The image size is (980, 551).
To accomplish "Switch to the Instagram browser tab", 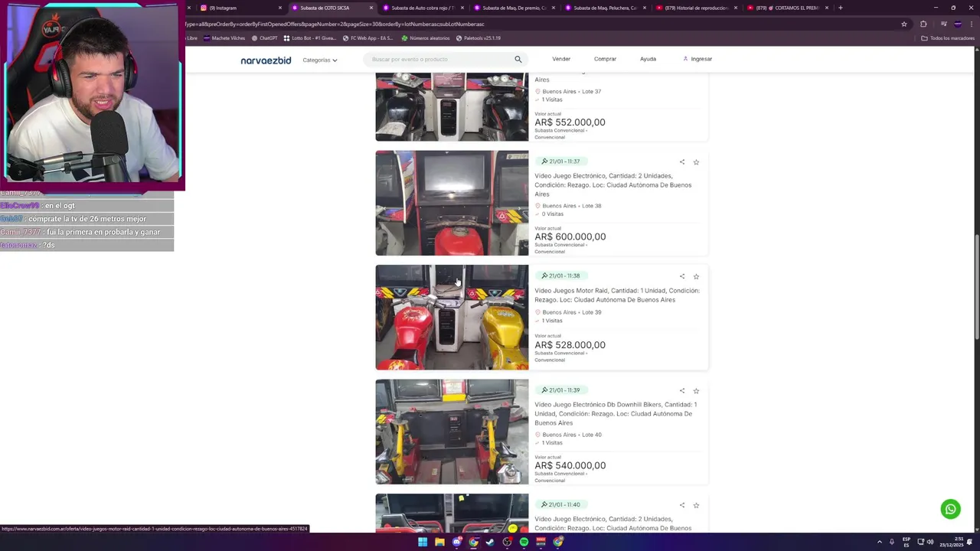I will (237, 8).
